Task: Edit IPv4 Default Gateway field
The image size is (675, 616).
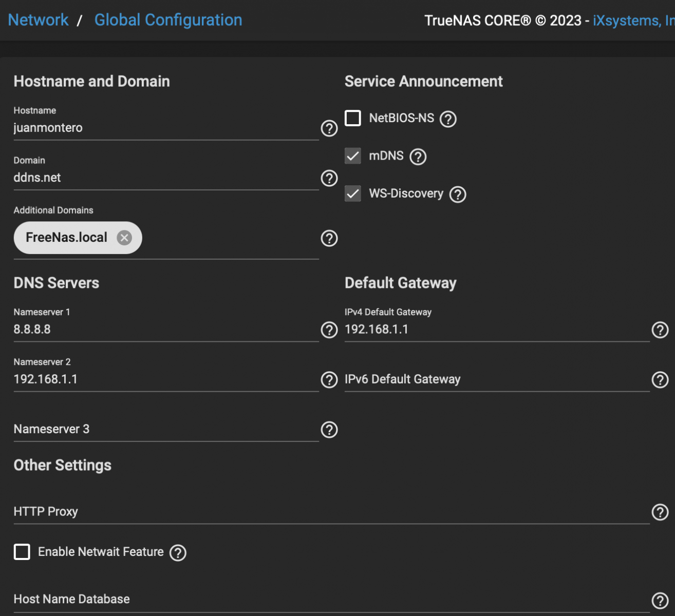Action: [x=497, y=330]
